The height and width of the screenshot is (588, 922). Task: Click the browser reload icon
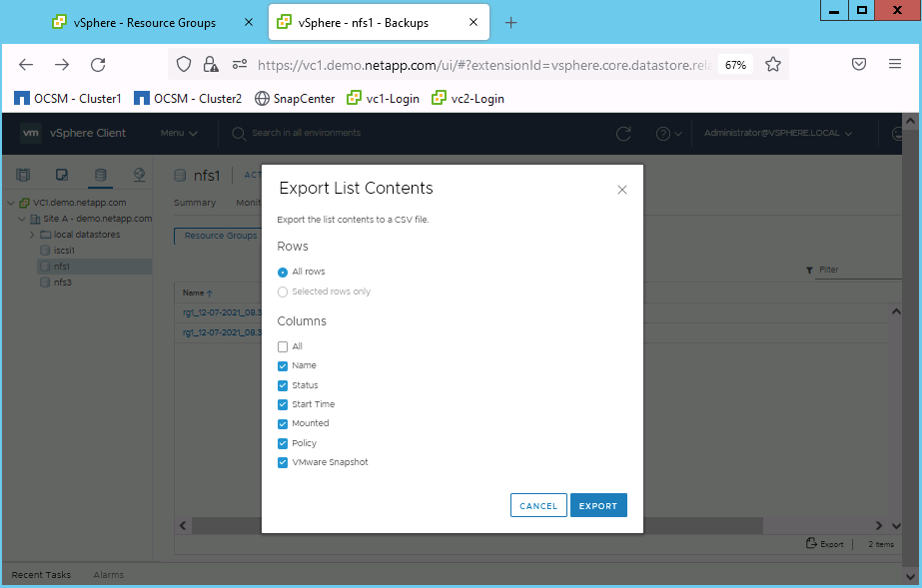[98, 65]
